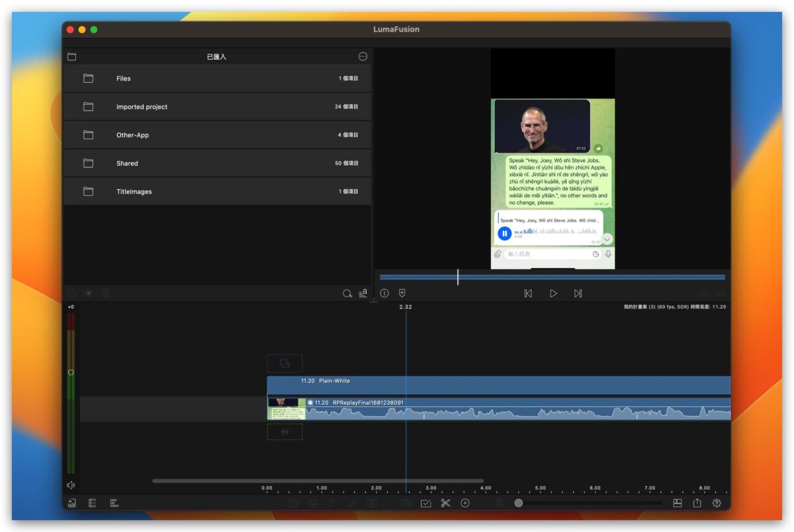Image resolution: width=794 pixels, height=532 pixels.
Task: Open the Files folder
Action: coord(217,78)
